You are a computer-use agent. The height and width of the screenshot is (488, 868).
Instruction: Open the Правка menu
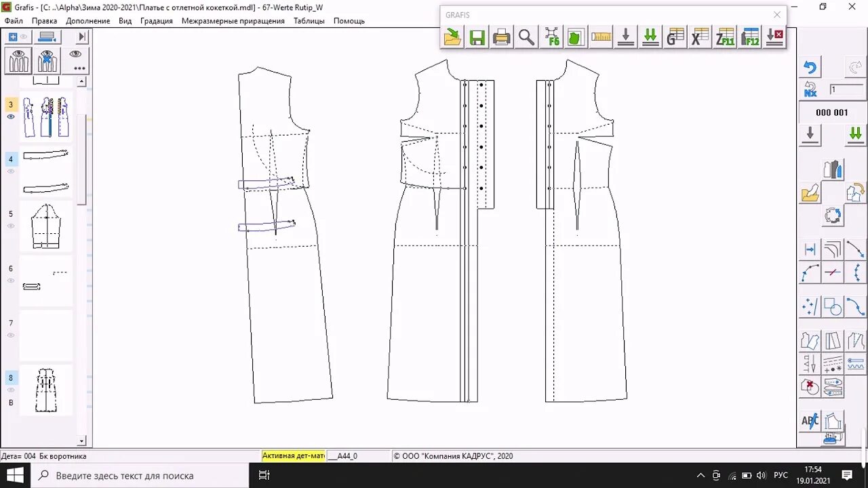click(x=44, y=21)
